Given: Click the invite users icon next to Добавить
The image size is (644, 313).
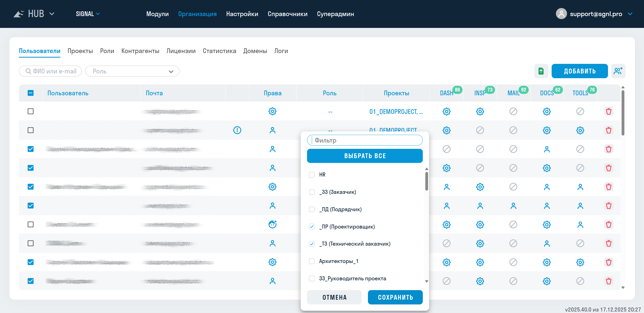Looking at the screenshot, I should pyautogui.click(x=618, y=71).
